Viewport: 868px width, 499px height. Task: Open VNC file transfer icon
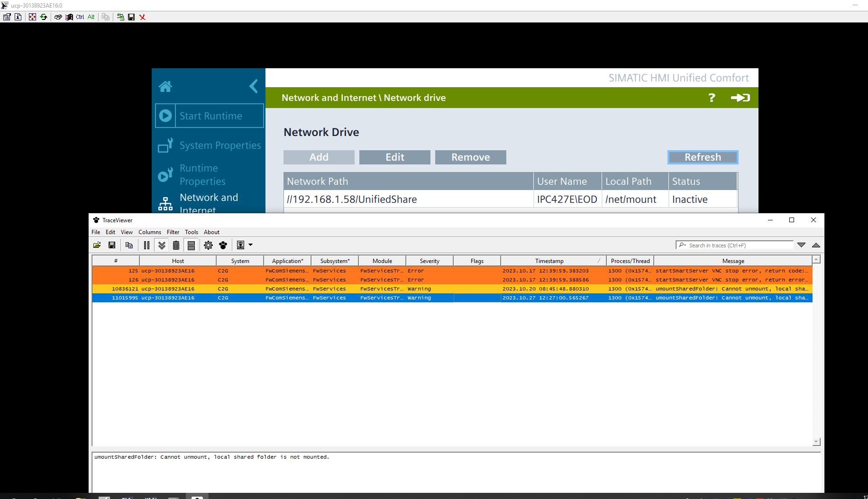(105, 17)
